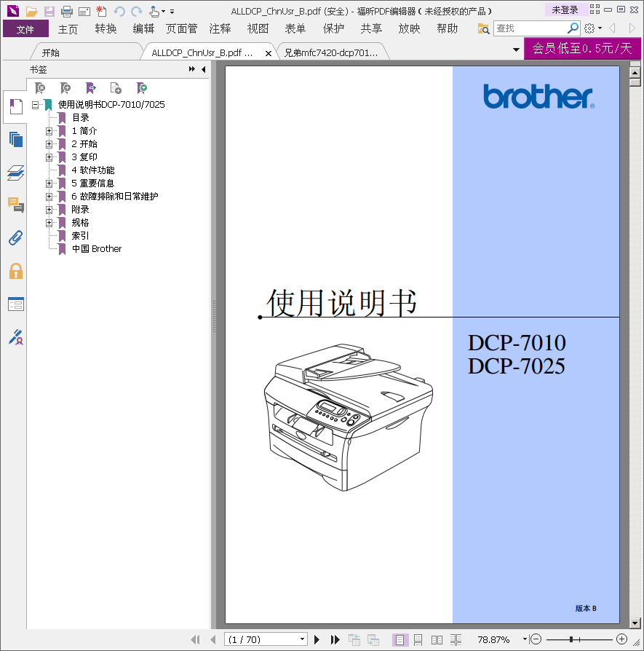Click the add new bookmark icon

65,88
